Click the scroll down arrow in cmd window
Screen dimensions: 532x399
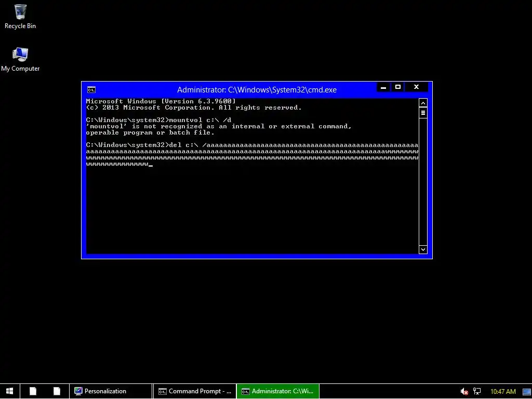coord(423,250)
